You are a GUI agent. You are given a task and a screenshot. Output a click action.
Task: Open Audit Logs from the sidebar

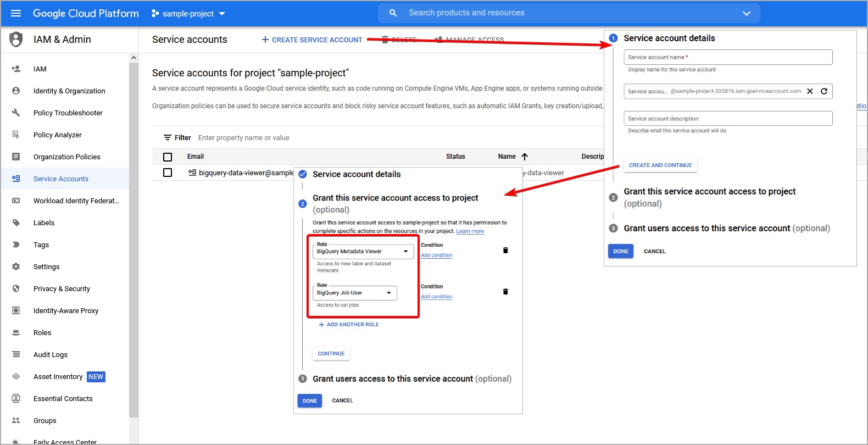coord(50,355)
